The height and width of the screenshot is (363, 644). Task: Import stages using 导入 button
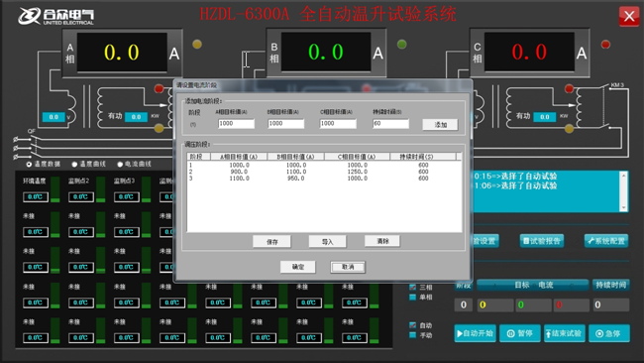(x=327, y=242)
